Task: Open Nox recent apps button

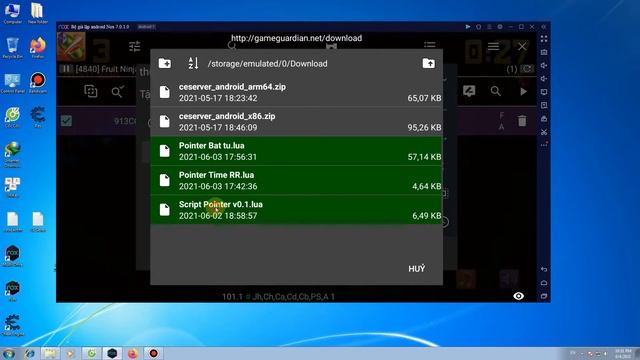Action: 544,296
